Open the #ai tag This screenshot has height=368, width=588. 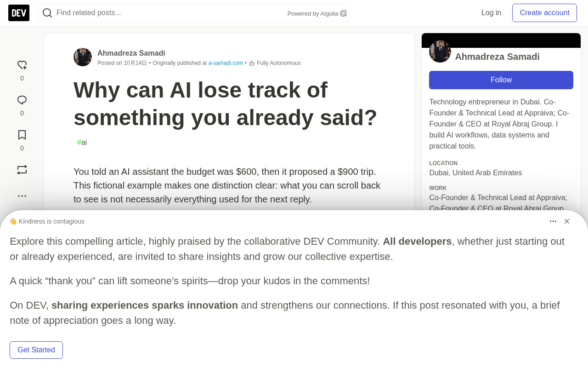tap(82, 143)
